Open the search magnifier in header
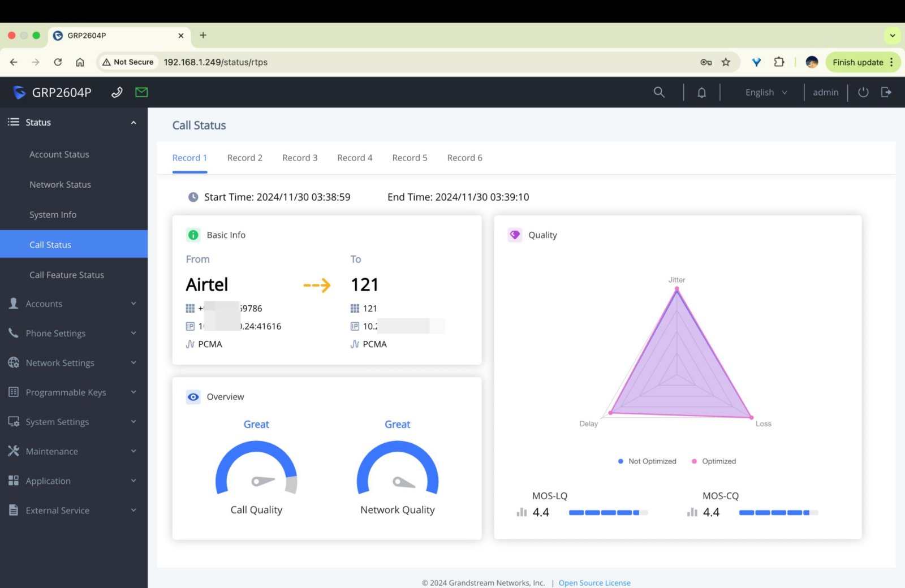This screenshot has width=905, height=588. (659, 92)
